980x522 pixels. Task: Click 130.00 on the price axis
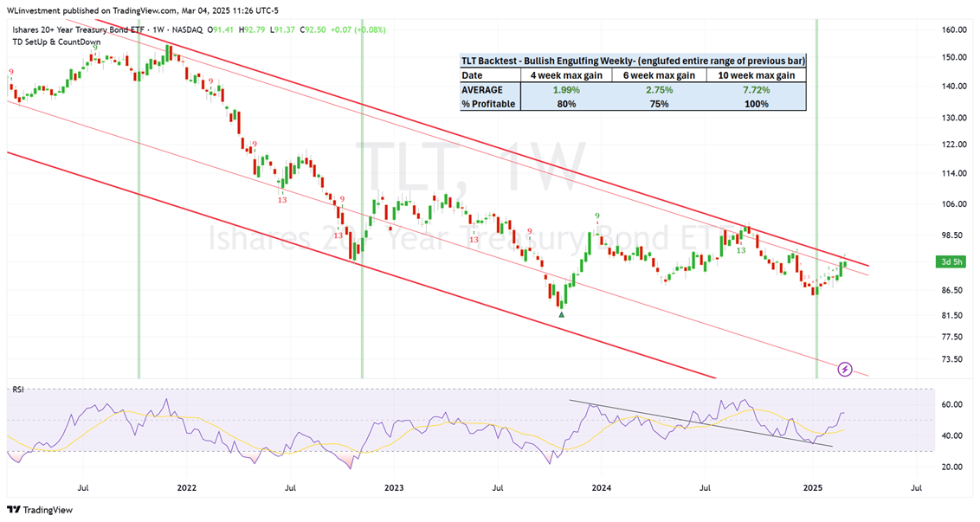[955, 118]
